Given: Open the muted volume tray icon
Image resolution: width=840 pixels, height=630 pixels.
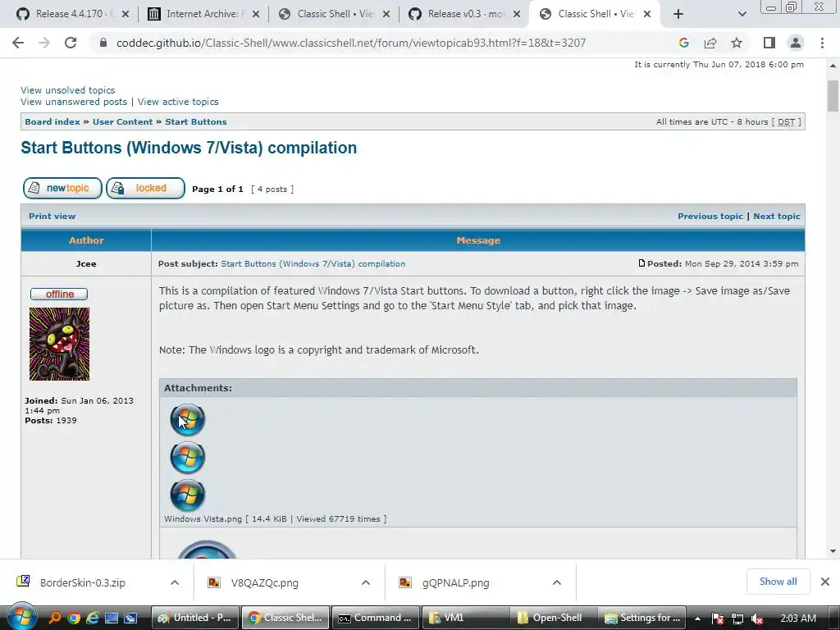Looking at the screenshot, I should pos(756,619).
